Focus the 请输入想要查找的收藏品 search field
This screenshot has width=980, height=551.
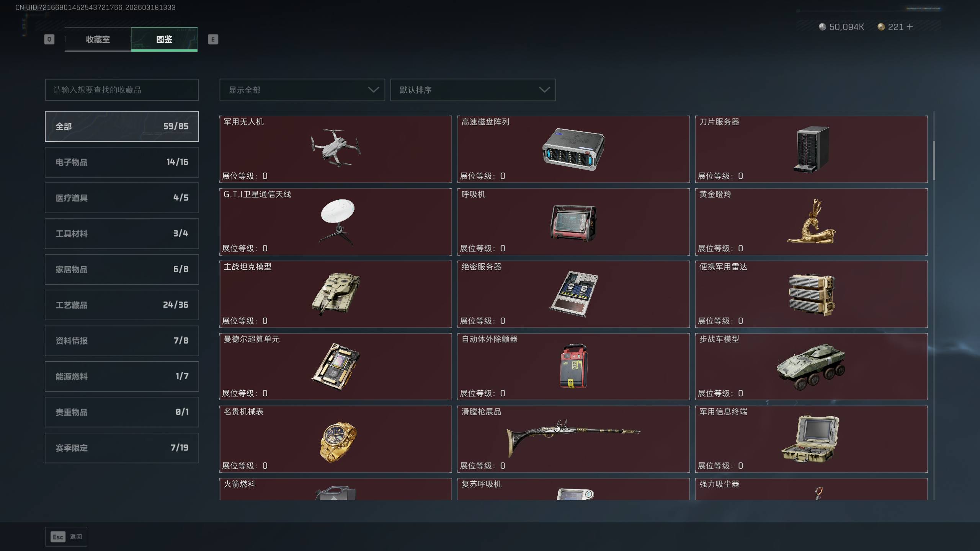122,90
